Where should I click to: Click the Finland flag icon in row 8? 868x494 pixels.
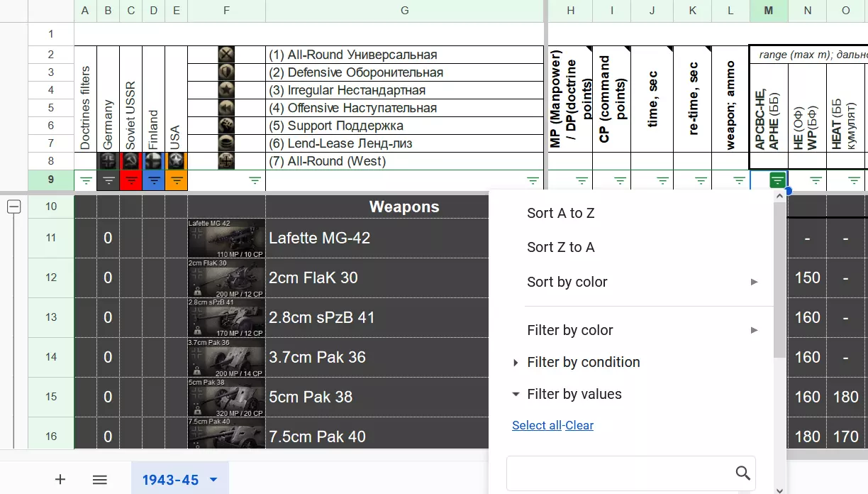(x=154, y=161)
